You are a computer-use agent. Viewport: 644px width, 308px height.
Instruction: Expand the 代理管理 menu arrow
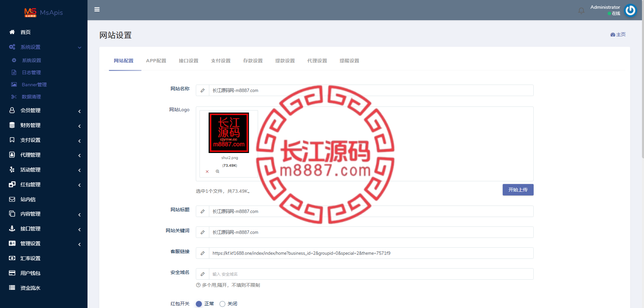point(80,155)
